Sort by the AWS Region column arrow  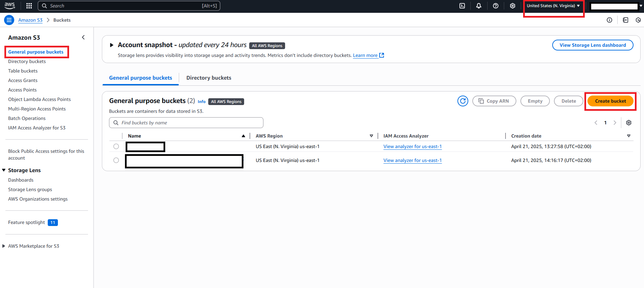point(371,136)
